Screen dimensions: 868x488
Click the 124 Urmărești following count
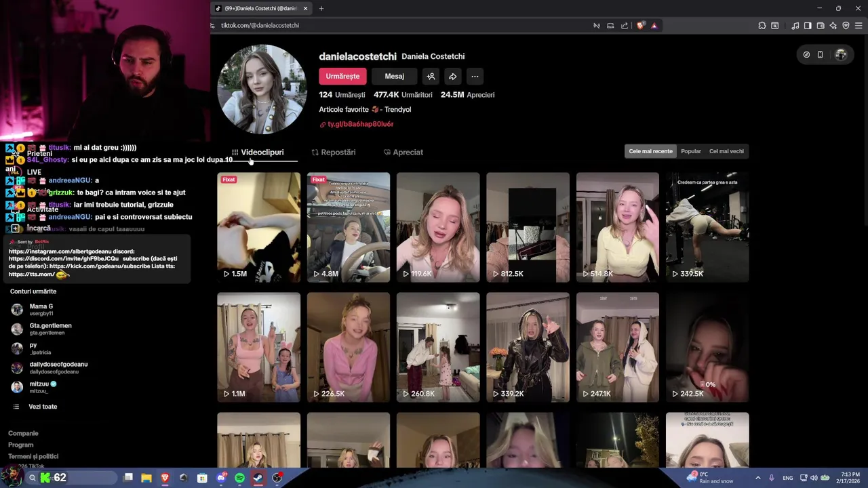[x=342, y=95]
